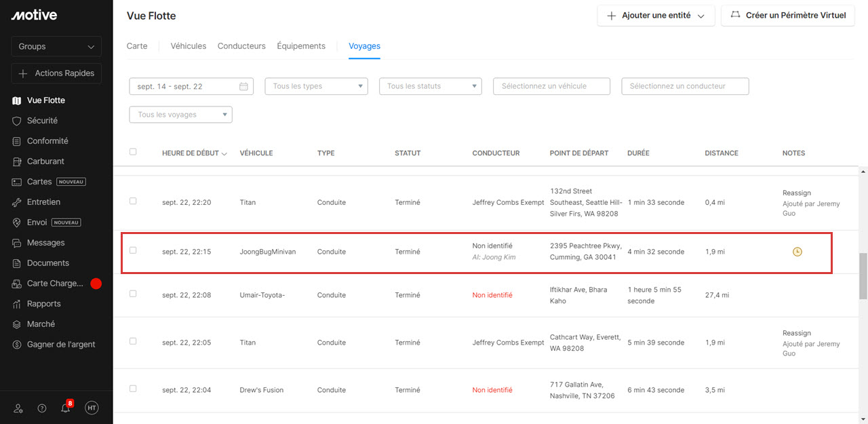Switch to the Équipements tab

coord(301,46)
